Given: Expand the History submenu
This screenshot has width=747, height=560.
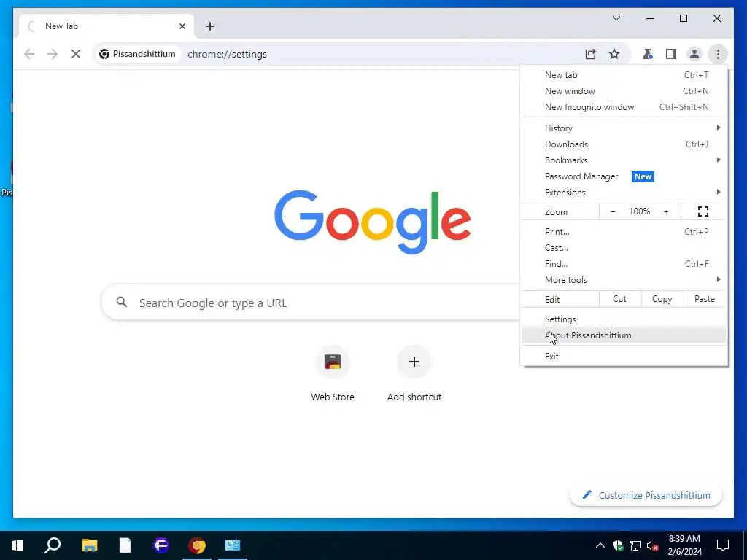Looking at the screenshot, I should (x=624, y=128).
